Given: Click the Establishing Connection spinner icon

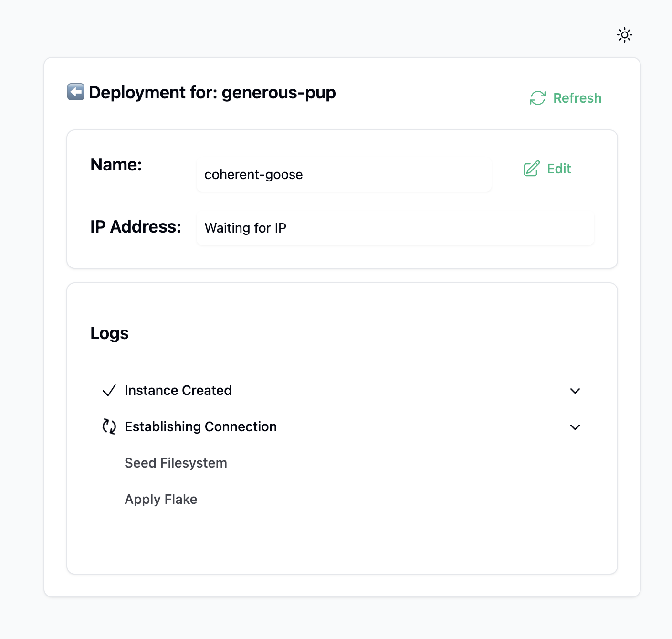Looking at the screenshot, I should [x=109, y=426].
